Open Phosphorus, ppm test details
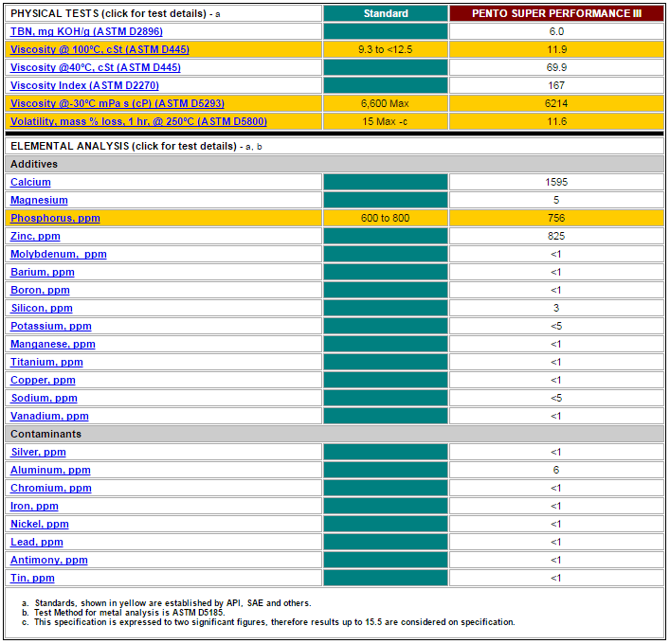 (55, 218)
